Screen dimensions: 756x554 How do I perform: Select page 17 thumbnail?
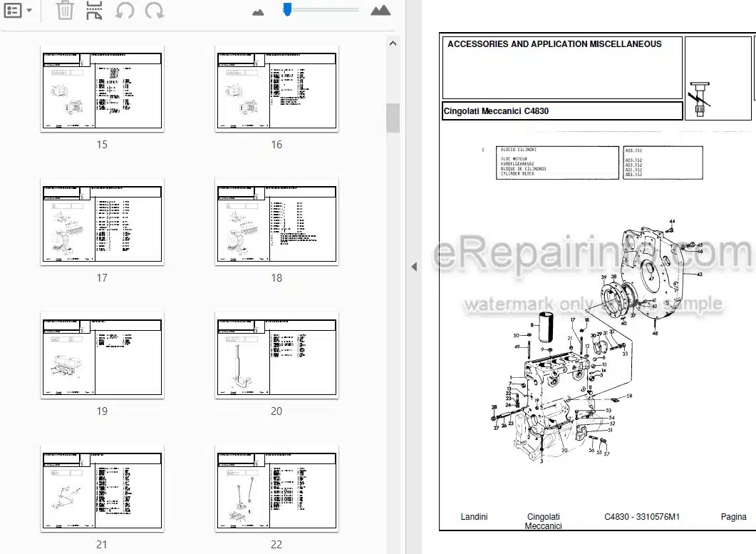102,222
